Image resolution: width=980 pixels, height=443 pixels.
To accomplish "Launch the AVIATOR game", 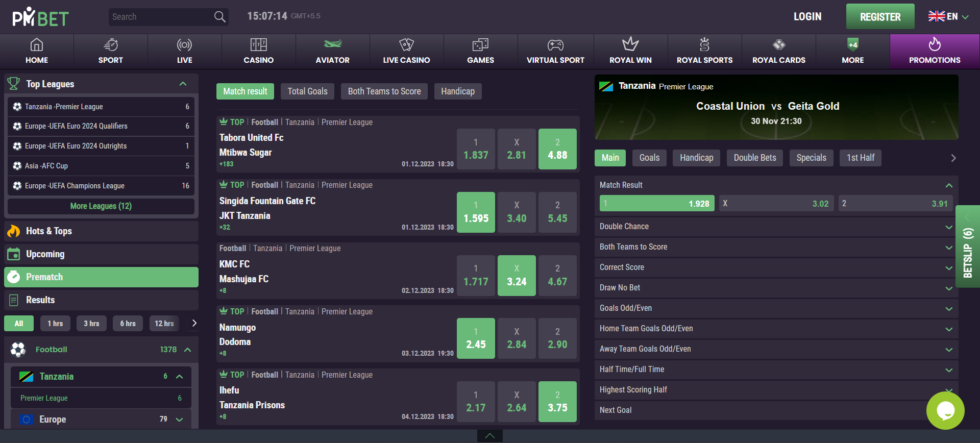I will [x=332, y=51].
